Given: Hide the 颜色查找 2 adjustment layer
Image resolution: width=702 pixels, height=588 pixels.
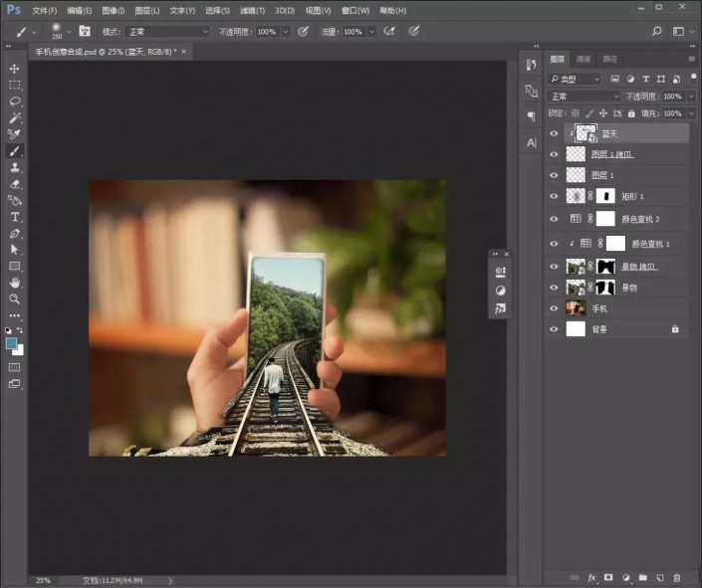Looking at the screenshot, I should 554,219.
